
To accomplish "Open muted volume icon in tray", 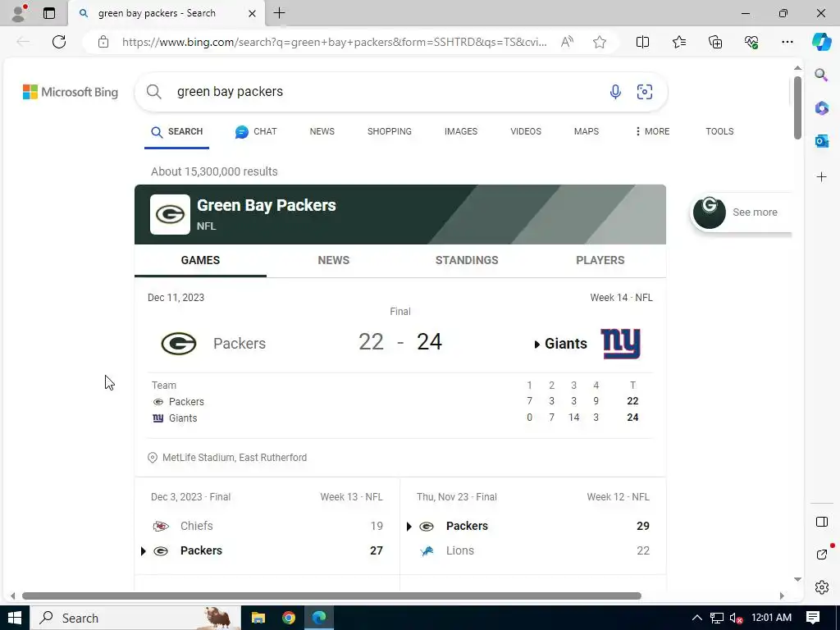I will (x=736, y=618).
